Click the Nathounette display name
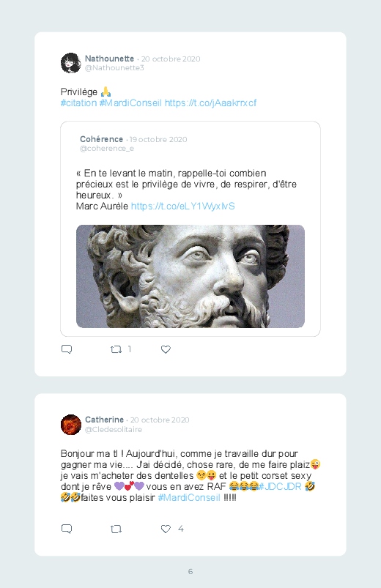 [x=109, y=59]
